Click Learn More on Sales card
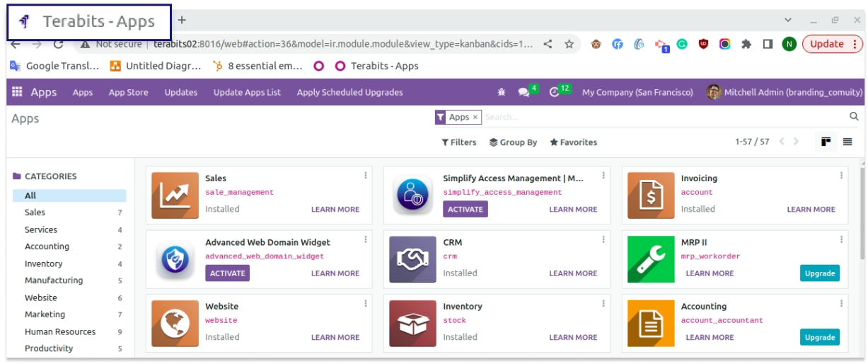 coord(335,210)
